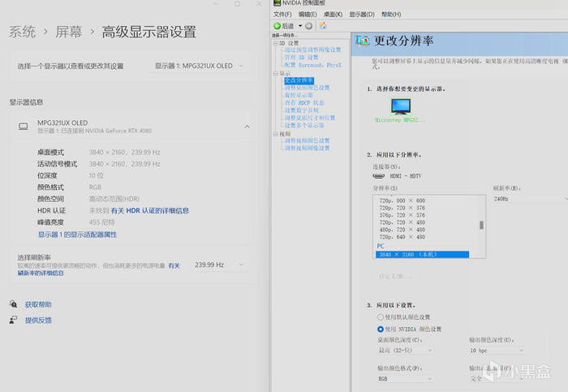Open the 刷新率 240Hz dropdown

click(530, 199)
